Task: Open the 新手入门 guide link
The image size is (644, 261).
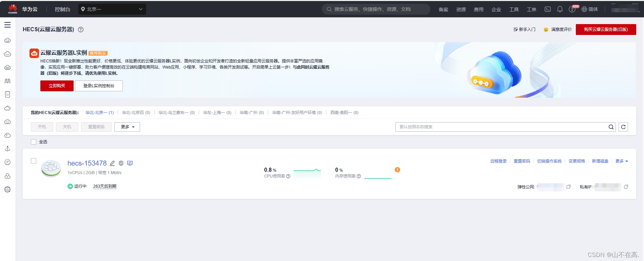Action: 525,30
